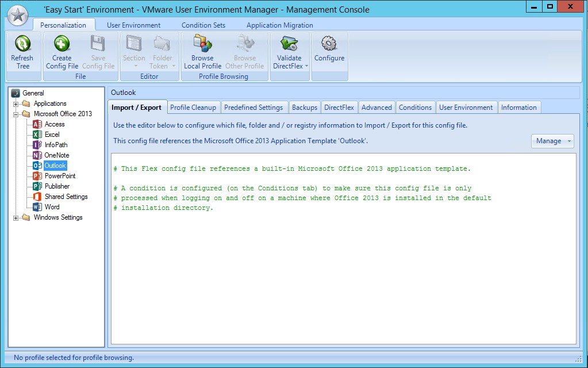
Task: Open the star application menu button
Action: click(18, 16)
